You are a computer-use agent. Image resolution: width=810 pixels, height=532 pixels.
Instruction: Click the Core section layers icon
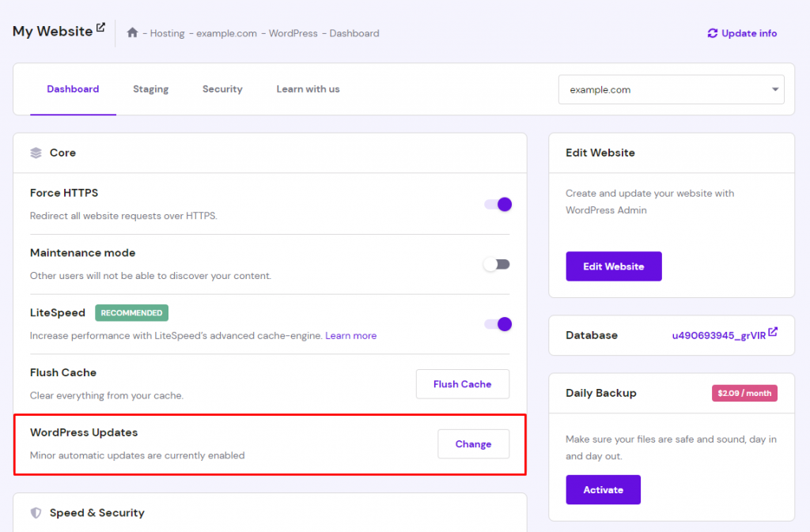point(36,153)
